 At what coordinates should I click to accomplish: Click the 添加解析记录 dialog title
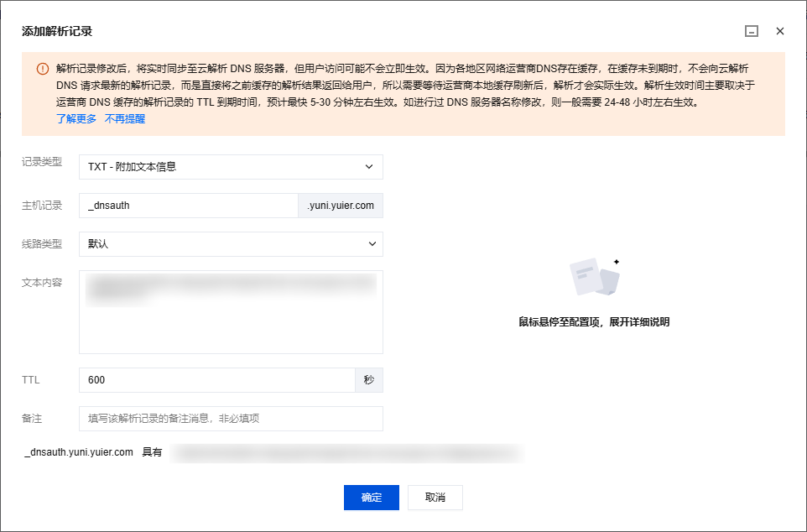point(57,31)
